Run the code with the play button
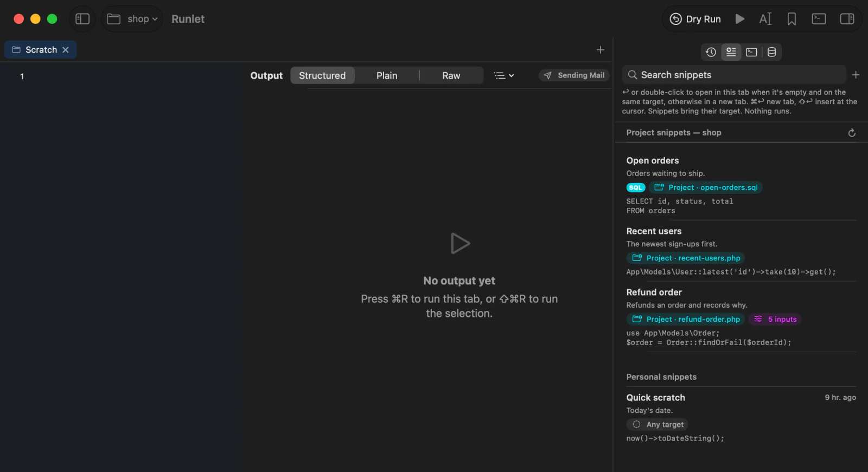868x472 pixels. click(x=740, y=19)
